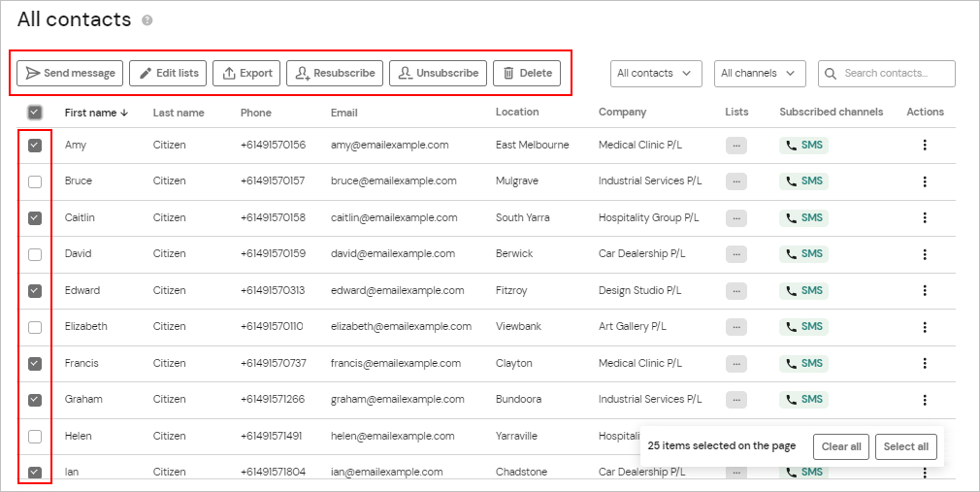Click the help icon beside All contacts

click(x=147, y=20)
